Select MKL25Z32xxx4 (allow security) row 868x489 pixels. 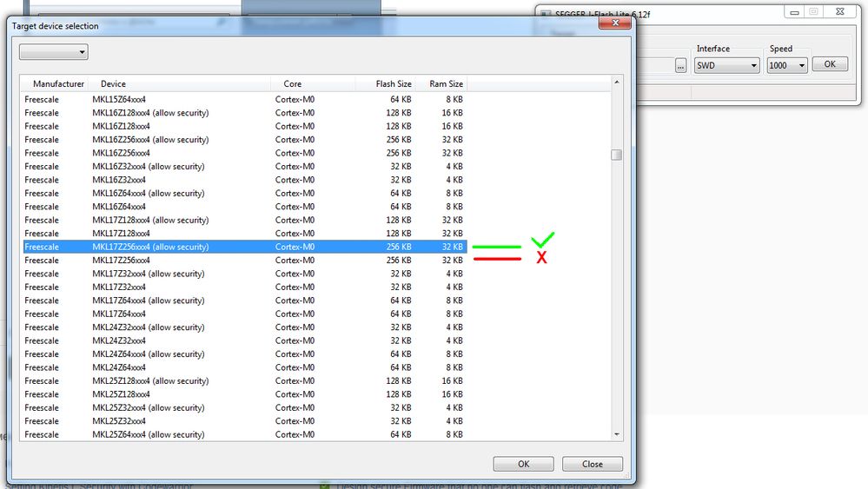click(x=245, y=407)
